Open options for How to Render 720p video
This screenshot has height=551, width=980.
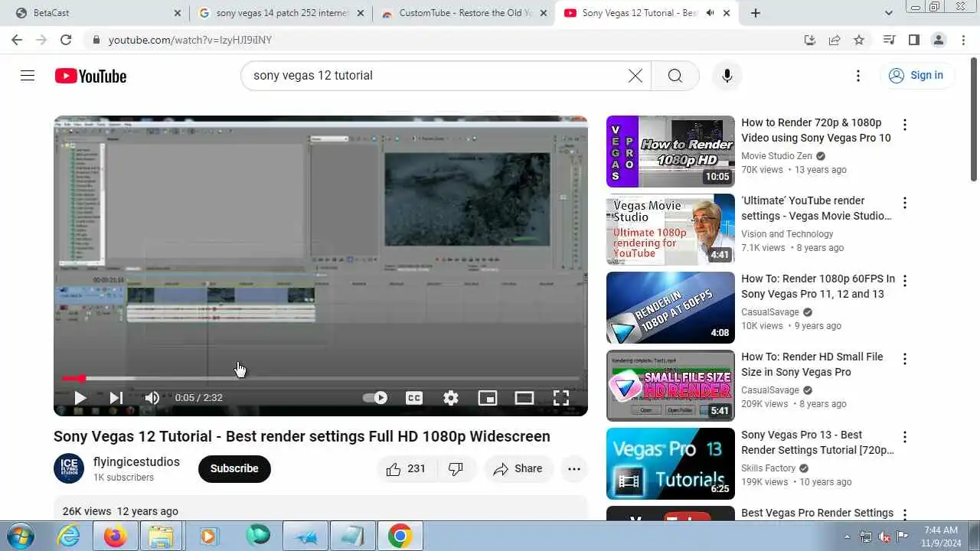905,125
